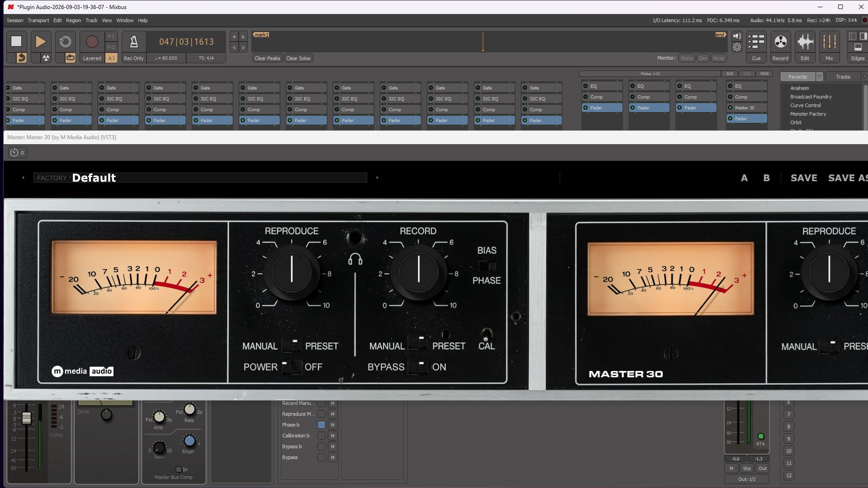Click the left channel REPRODUCE knob
The image size is (868, 488).
click(x=292, y=272)
